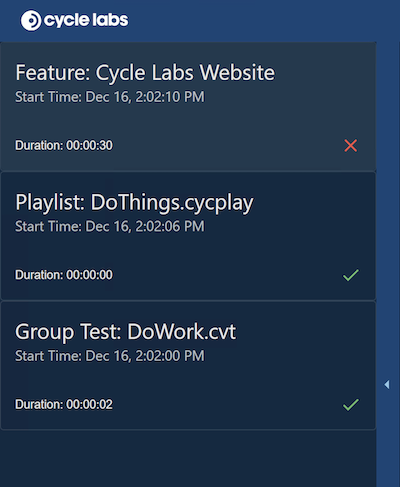The height and width of the screenshot is (487, 400).
Task: Collapse the panel with the side arrow
Action: (387, 384)
